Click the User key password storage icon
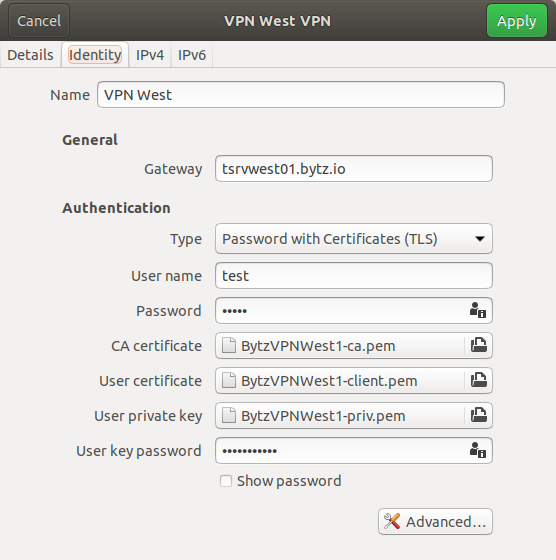Image resolution: width=556 pixels, height=560 pixels. pos(478,450)
